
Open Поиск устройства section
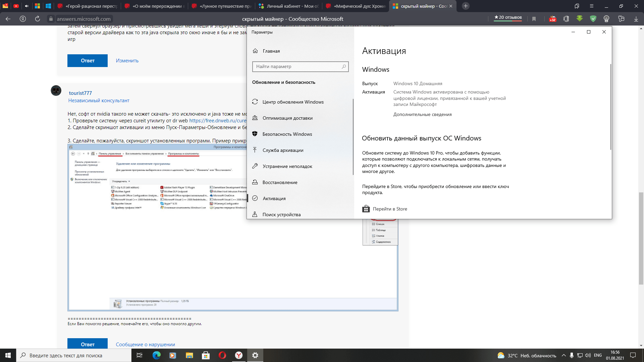pyautogui.click(x=281, y=215)
